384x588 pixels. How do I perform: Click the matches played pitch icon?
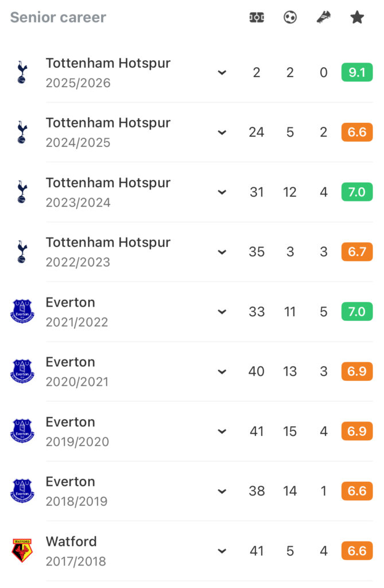pos(257,17)
